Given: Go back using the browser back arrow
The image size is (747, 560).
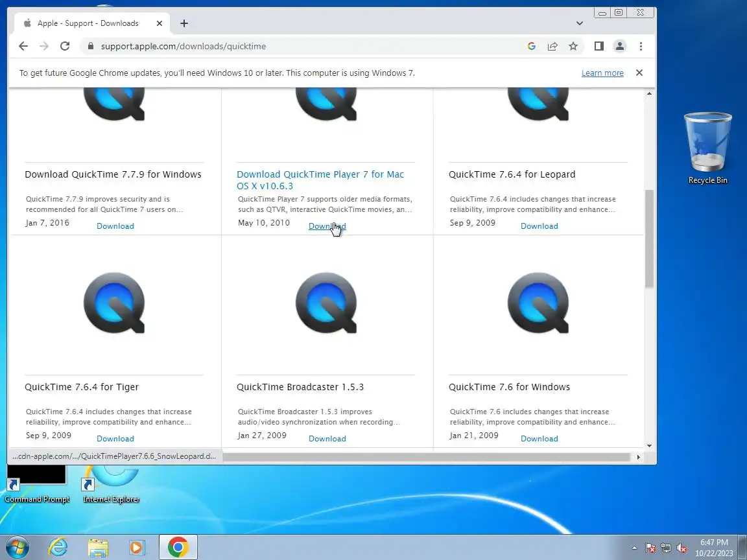Looking at the screenshot, I should pos(23,46).
